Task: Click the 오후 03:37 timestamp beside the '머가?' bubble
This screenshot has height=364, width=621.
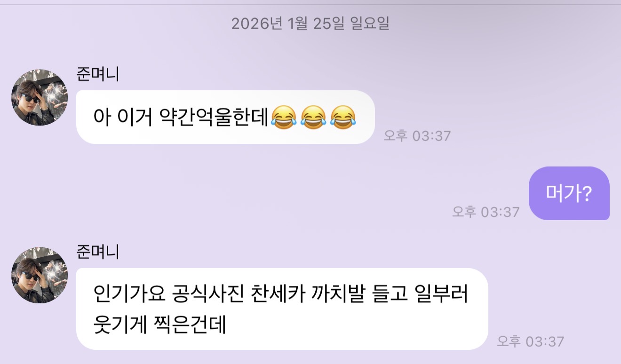Action: tap(486, 212)
